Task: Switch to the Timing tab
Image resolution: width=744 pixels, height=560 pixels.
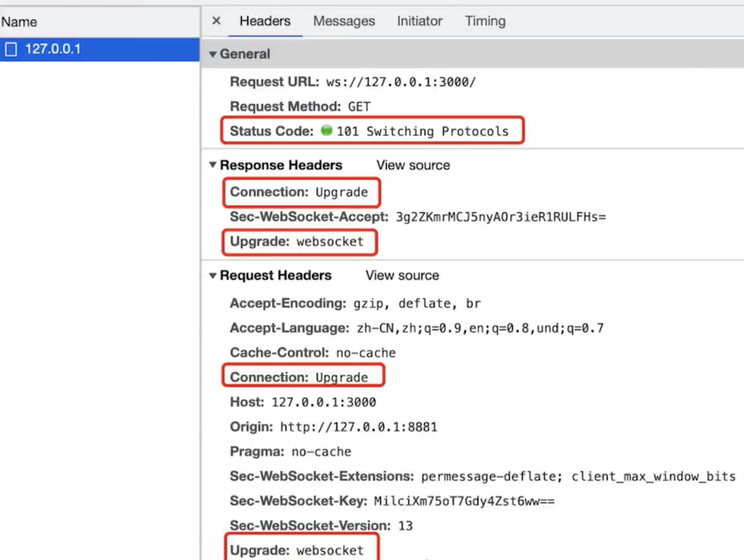Action: click(x=485, y=21)
